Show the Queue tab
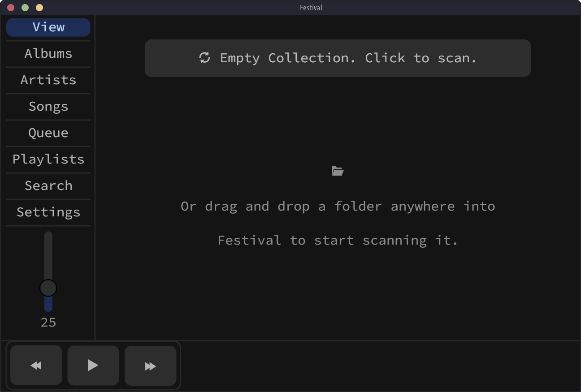The width and height of the screenshot is (581, 392). [x=48, y=133]
